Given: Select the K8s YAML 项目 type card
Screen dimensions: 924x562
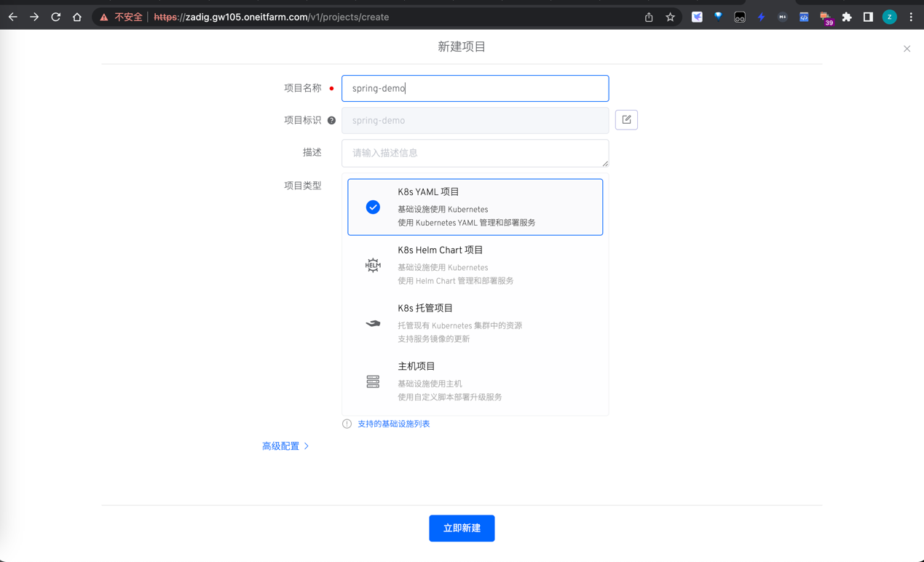Looking at the screenshot, I should (475, 207).
